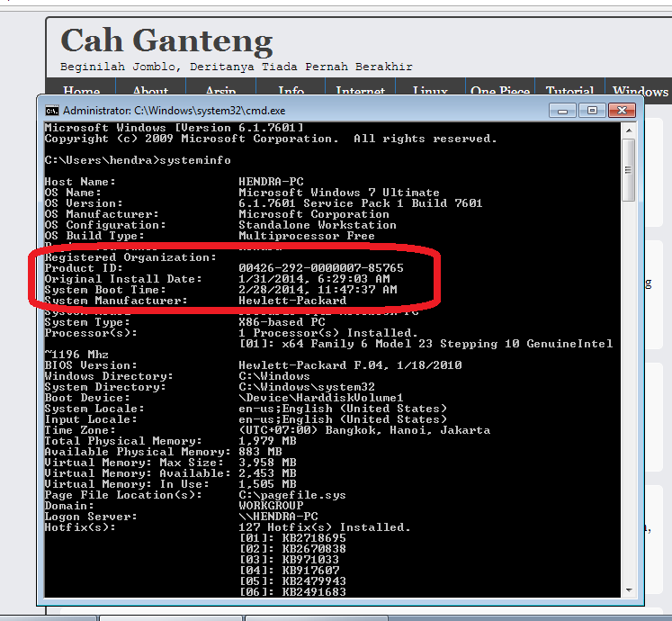Screen dimensions: 672x621
Task: Click the scrollbar down arrow in cmd
Action: click(x=628, y=590)
